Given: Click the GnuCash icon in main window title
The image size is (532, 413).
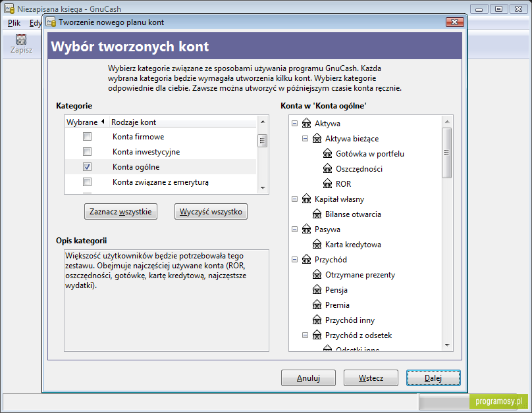Looking at the screenshot, I should (9, 9).
